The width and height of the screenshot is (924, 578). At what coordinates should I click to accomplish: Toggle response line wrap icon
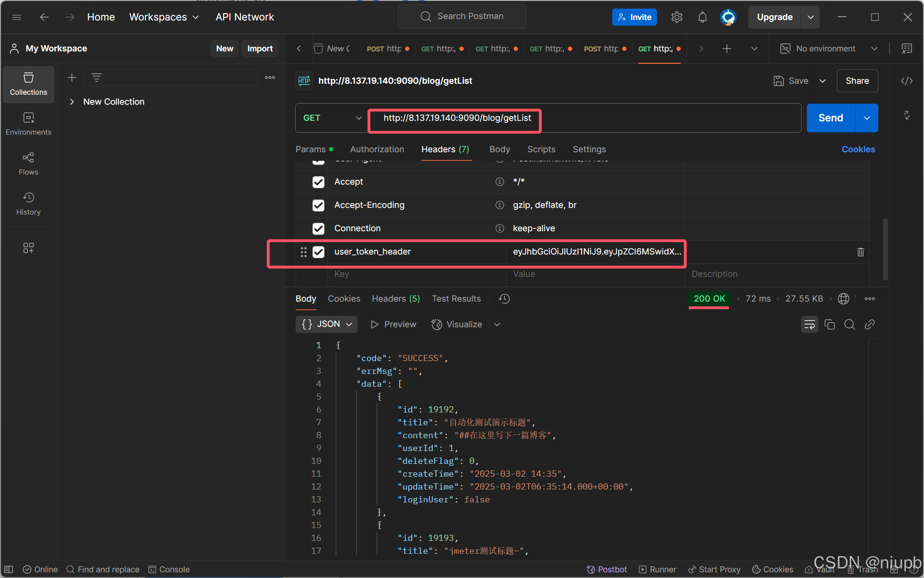click(x=809, y=324)
